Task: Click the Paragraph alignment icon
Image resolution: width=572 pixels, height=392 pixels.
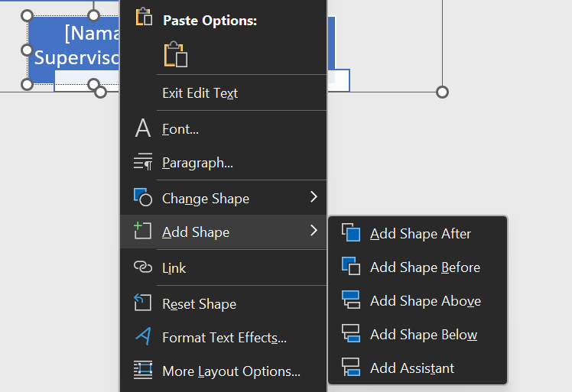Action: (x=143, y=162)
